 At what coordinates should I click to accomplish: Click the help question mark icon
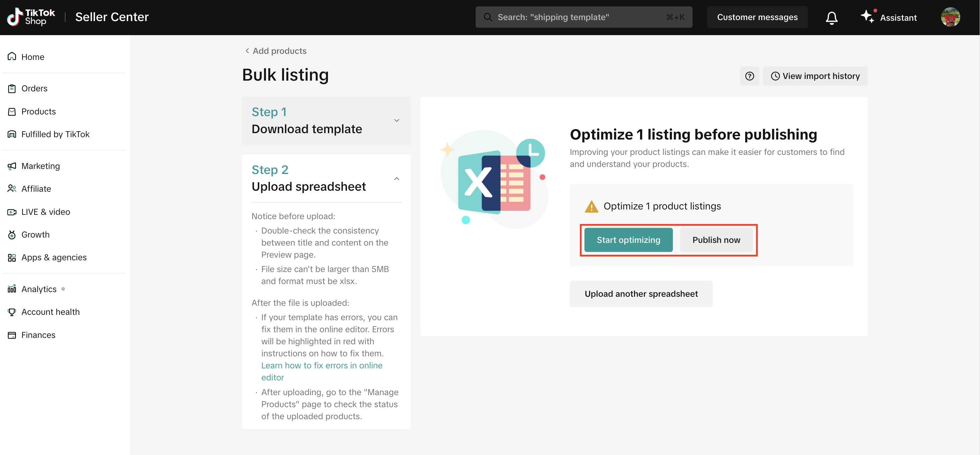(749, 76)
